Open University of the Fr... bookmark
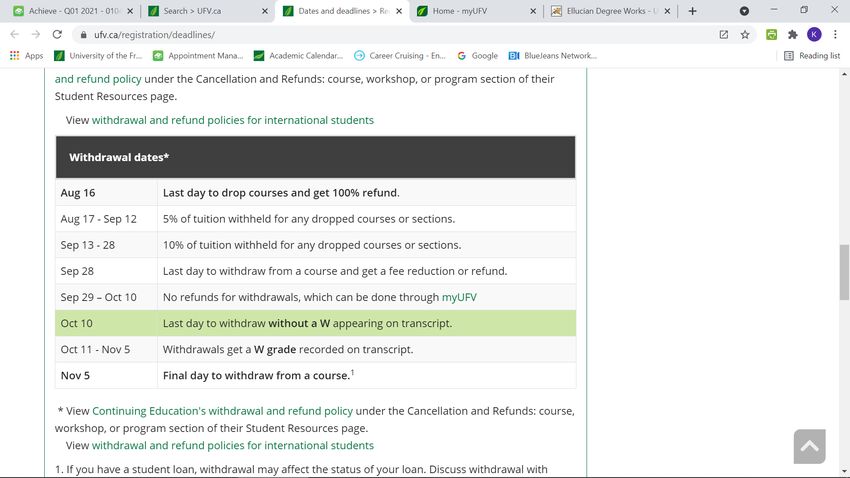The width and height of the screenshot is (850, 478). pos(98,55)
